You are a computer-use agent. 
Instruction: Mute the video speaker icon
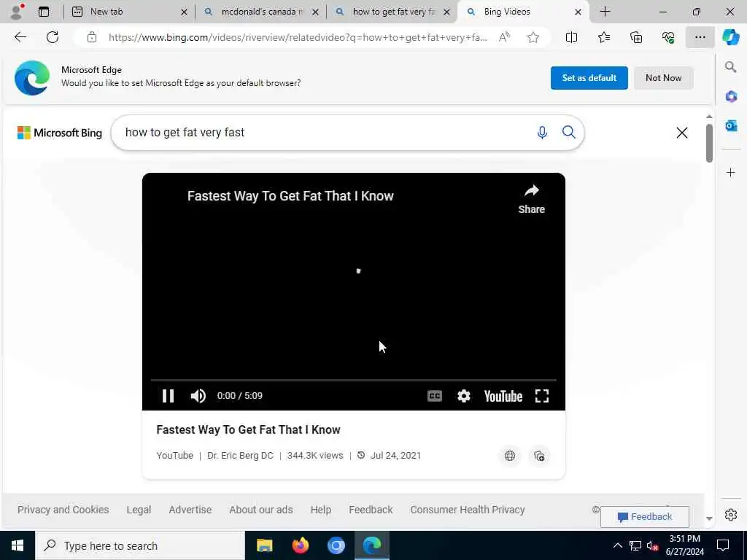[198, 396]
